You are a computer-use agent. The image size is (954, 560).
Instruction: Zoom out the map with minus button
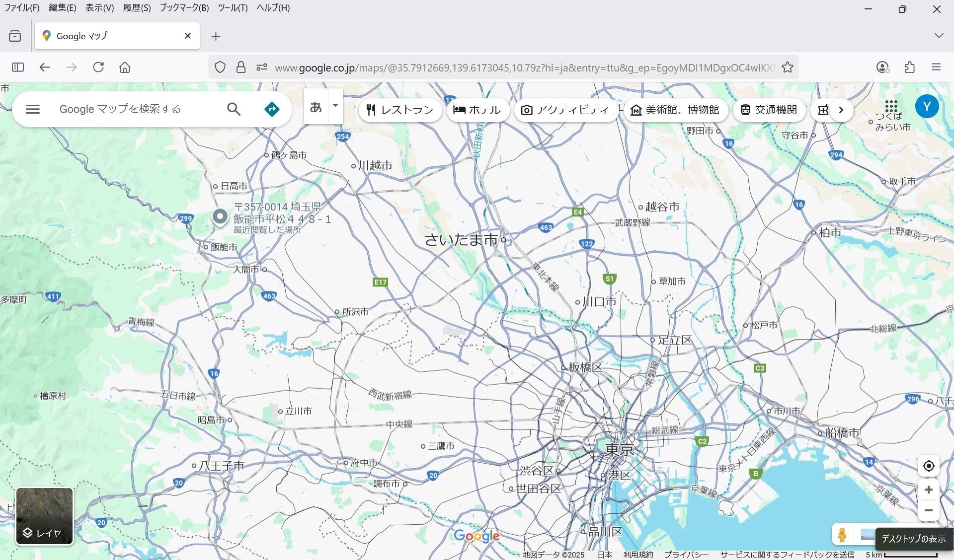928,510
